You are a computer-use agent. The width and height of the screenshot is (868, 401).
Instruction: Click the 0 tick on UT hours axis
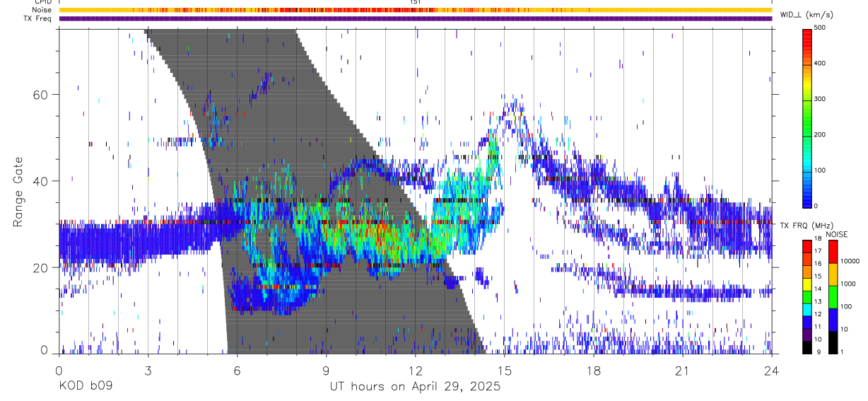(x=59, y=370)
